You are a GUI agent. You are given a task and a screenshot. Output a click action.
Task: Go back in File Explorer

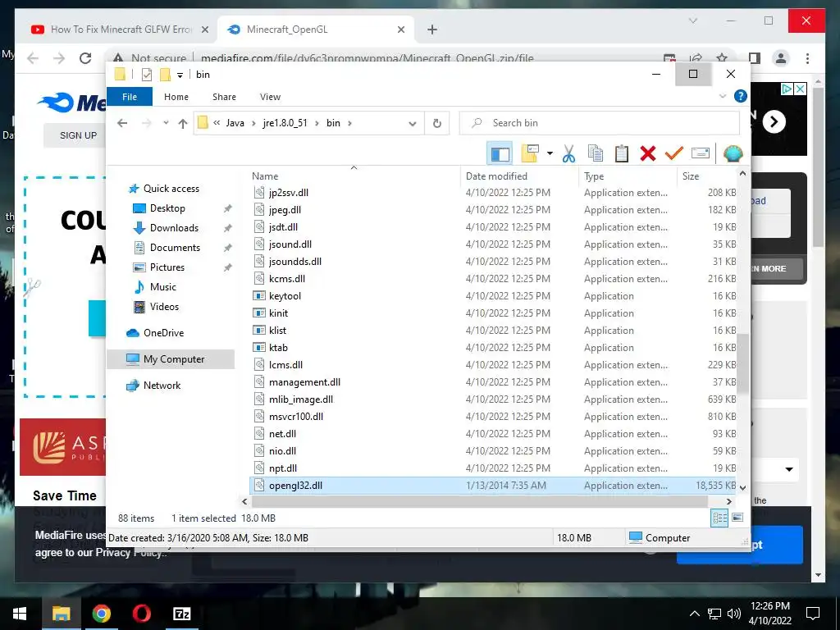tap(122, 123)
